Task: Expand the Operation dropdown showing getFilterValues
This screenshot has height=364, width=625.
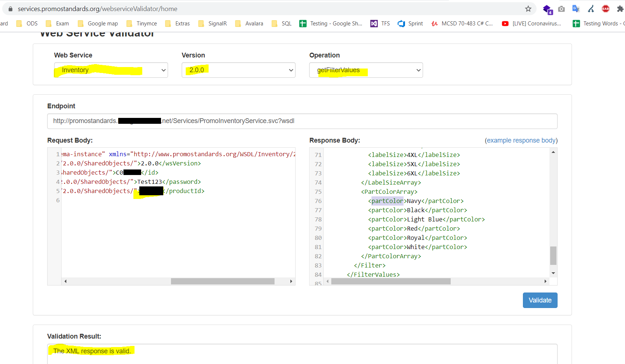Action: pos(366,70)
